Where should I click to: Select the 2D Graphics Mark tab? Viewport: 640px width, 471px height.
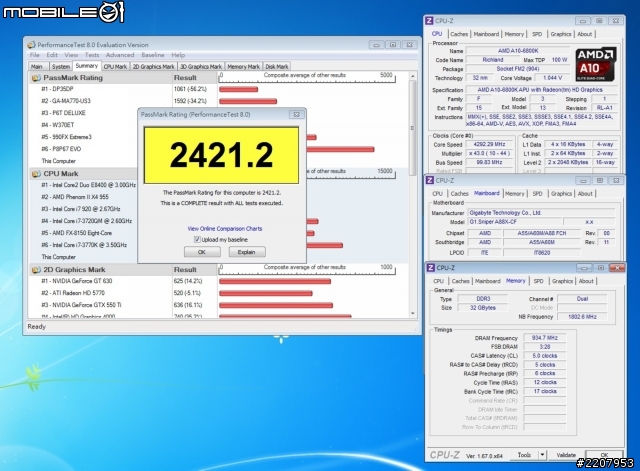click(153, 67)
